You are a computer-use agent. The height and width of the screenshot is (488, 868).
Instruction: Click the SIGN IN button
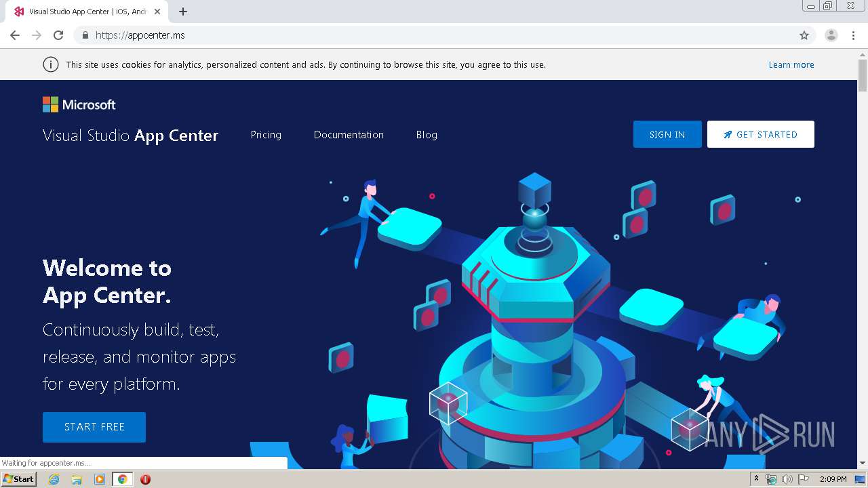tap(667, 134)
